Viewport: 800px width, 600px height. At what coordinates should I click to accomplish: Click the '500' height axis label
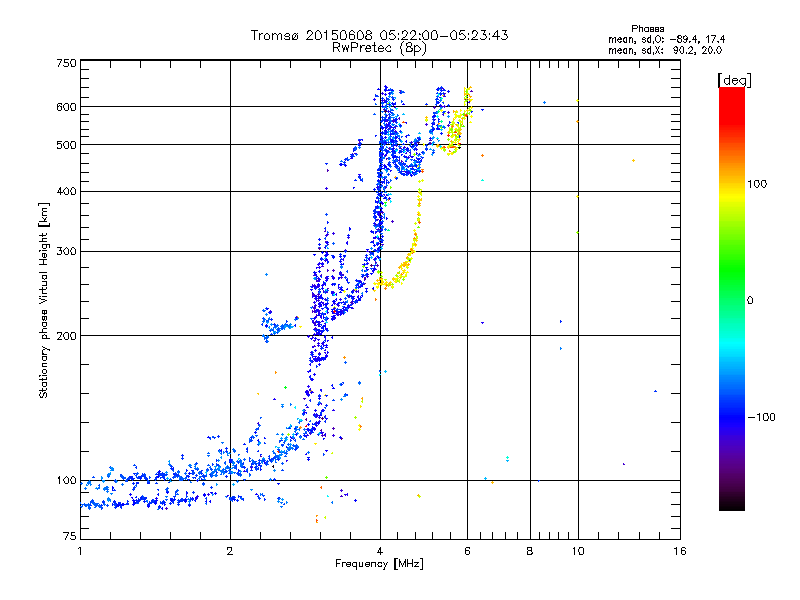[66, 145]
